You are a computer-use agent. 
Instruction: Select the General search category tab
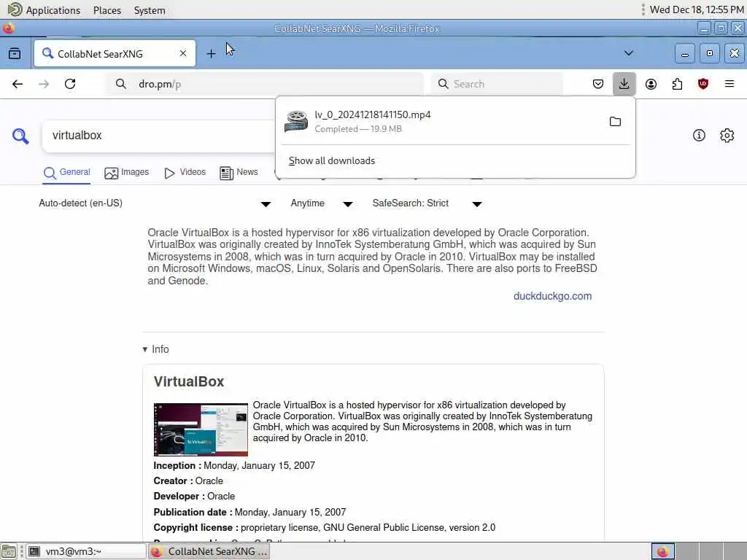coord(66,172)
